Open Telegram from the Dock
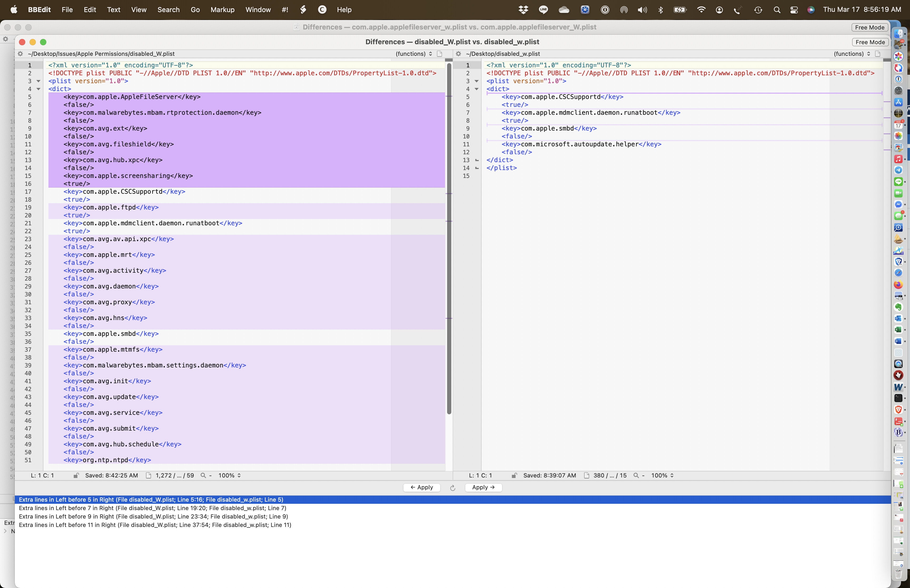910x588 pixels. (x=898, y=170)
